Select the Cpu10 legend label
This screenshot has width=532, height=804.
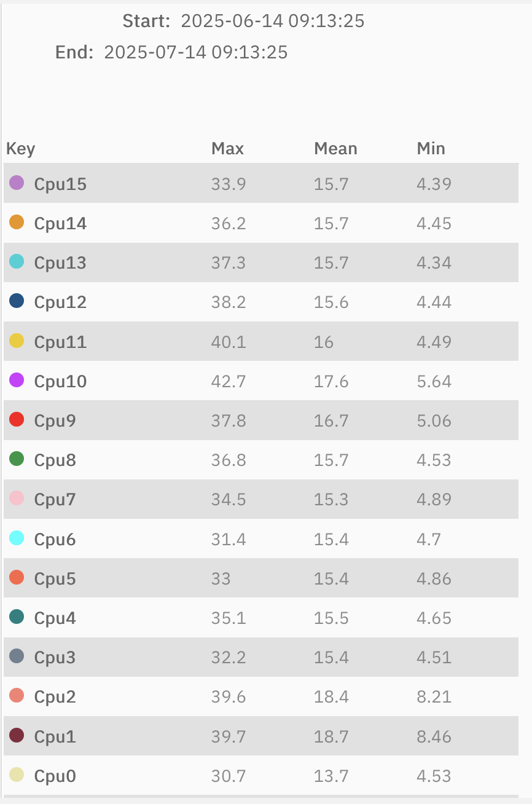pyautogui.click(x=60, y=381)
